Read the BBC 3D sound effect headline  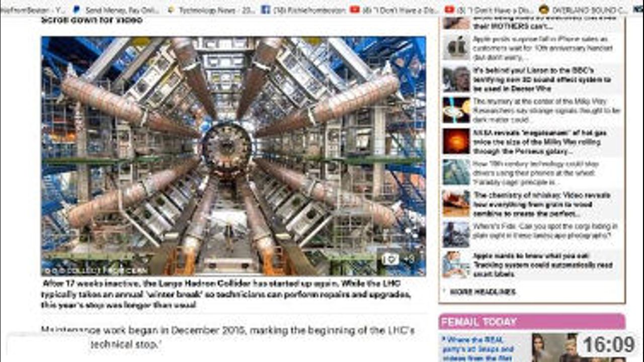pos(541,79)
